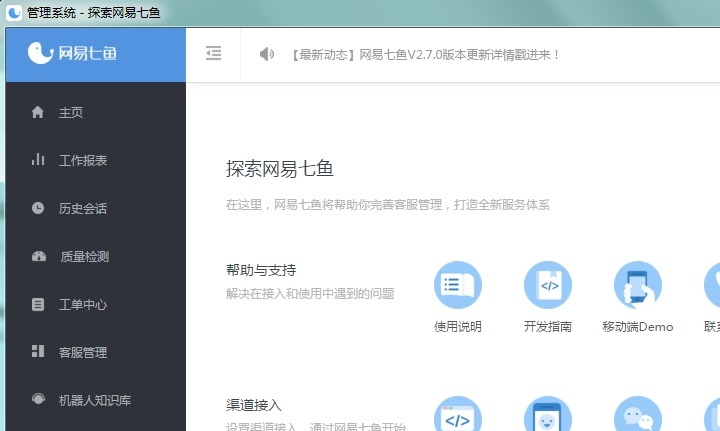Click the 开发指南 label
720x431 pixels.
548,327
